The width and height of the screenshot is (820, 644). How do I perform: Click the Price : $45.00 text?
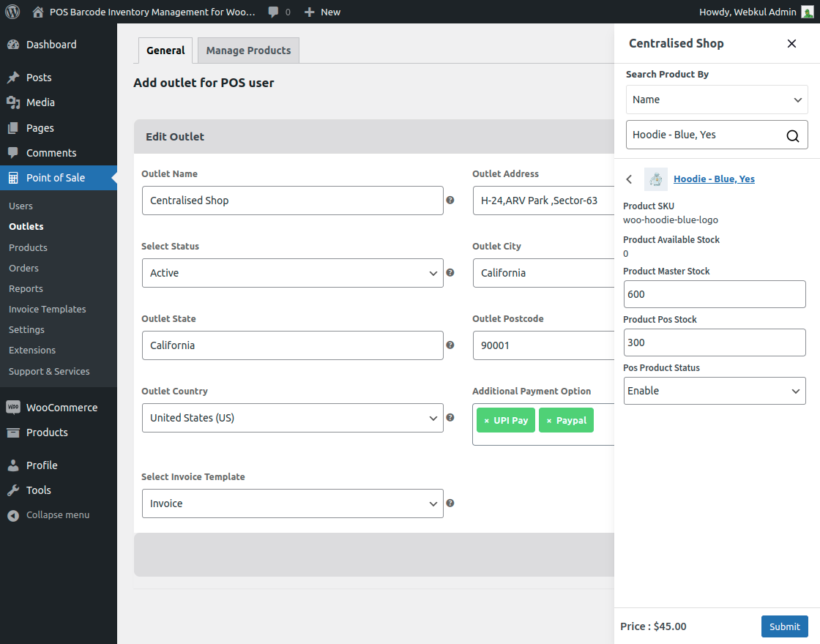[653, 626]
